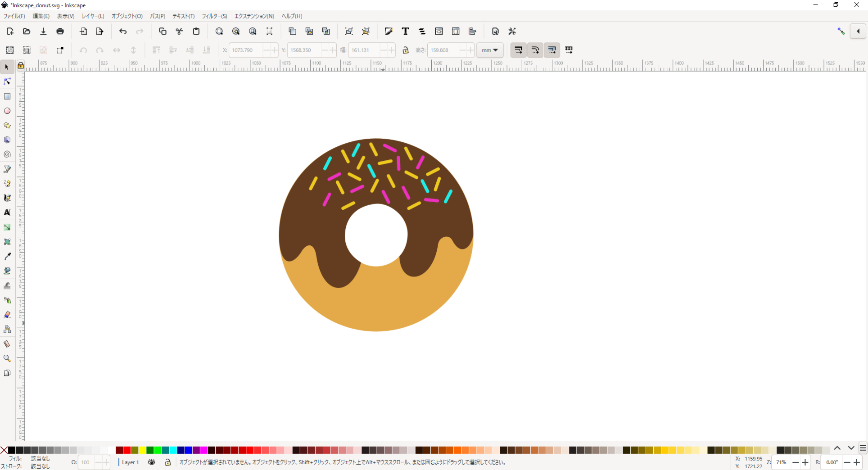Increase zoom level with plus button
Viewport: 868px width, 470px height.
[805, 462]
